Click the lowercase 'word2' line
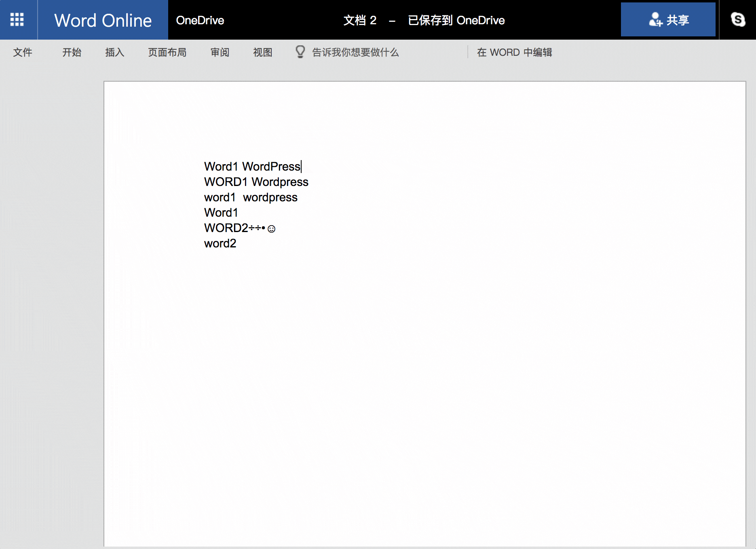Viewport: 756px width, 549px height. click(x=220, y=243)
